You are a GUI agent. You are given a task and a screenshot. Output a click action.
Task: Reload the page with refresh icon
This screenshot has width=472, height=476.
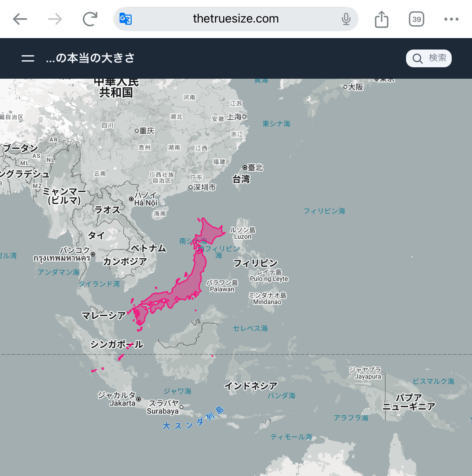[x=90, y=19]
